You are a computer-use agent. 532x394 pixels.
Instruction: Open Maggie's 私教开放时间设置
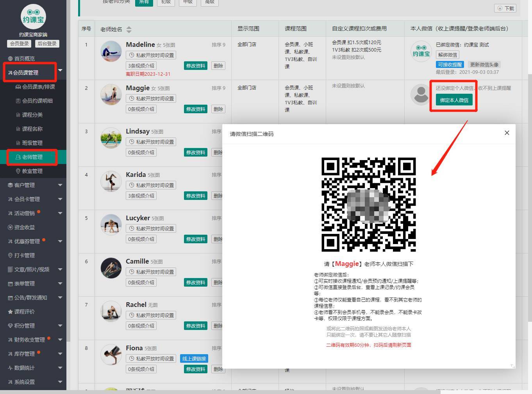click(x=151, y=98)
